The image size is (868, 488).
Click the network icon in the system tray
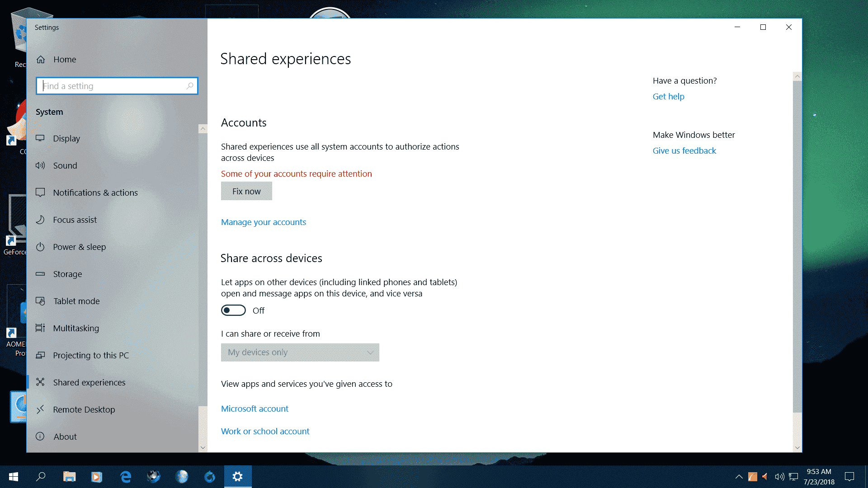pos(793,477)
